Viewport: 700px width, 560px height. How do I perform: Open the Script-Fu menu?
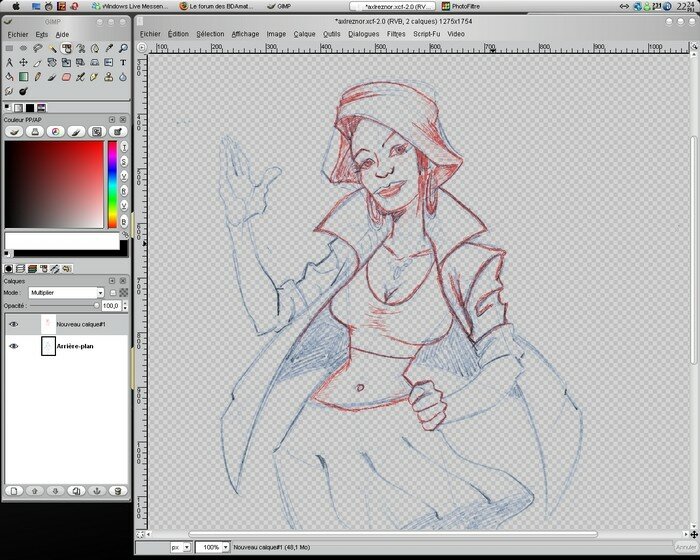(426, 34)
